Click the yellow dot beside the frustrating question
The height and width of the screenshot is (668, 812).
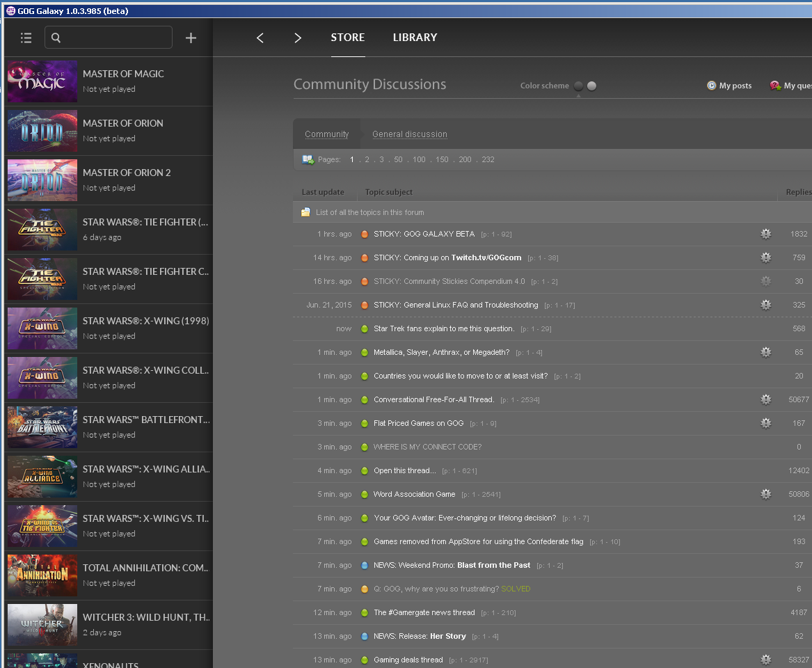(365, 589)
